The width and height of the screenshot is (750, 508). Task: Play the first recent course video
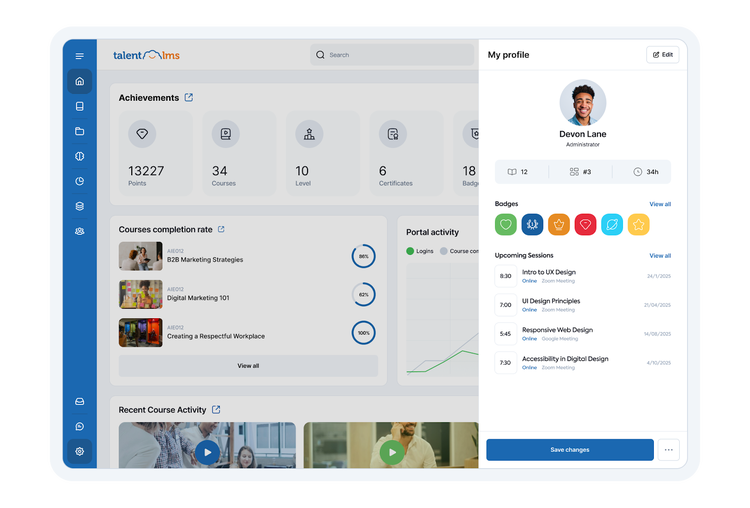207,452
